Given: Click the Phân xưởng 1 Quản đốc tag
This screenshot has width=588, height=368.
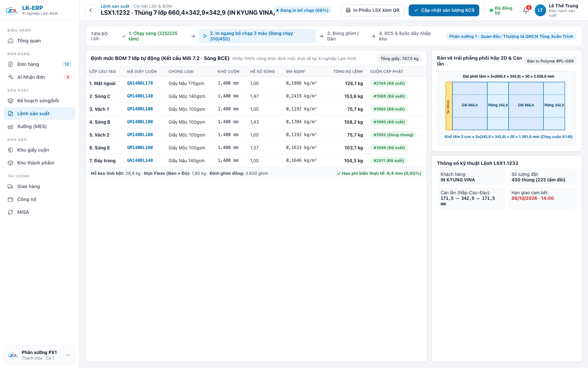Looking at the screenshot, I should [x=511, y=36].
